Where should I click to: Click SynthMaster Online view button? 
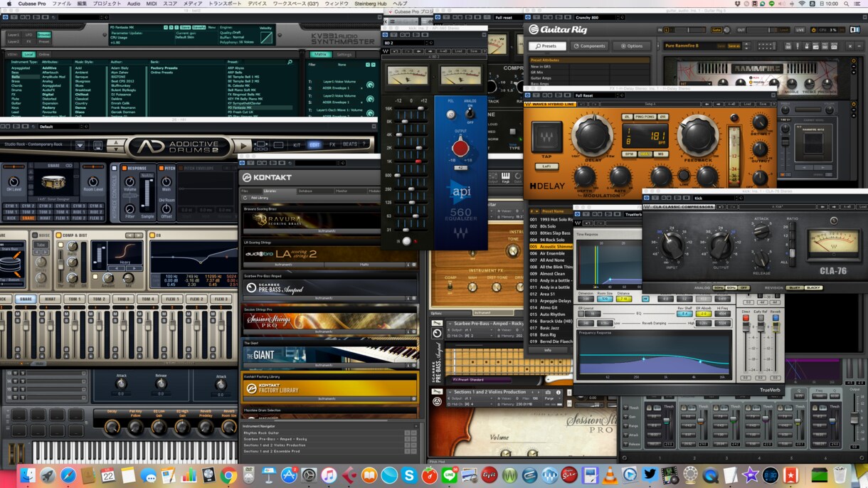[x=44, y=54]
